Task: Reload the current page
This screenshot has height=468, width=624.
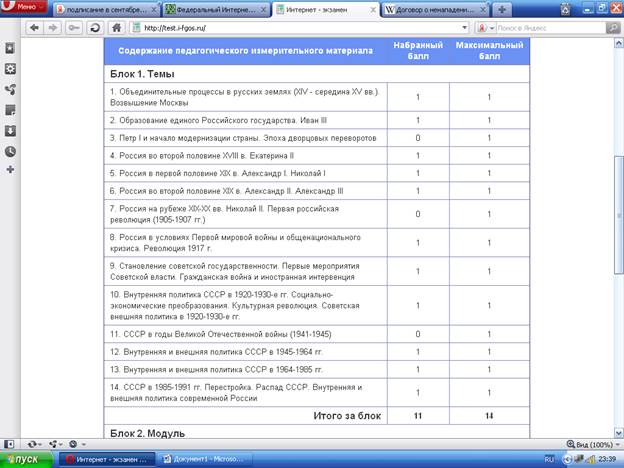Action: coord(95,28)
